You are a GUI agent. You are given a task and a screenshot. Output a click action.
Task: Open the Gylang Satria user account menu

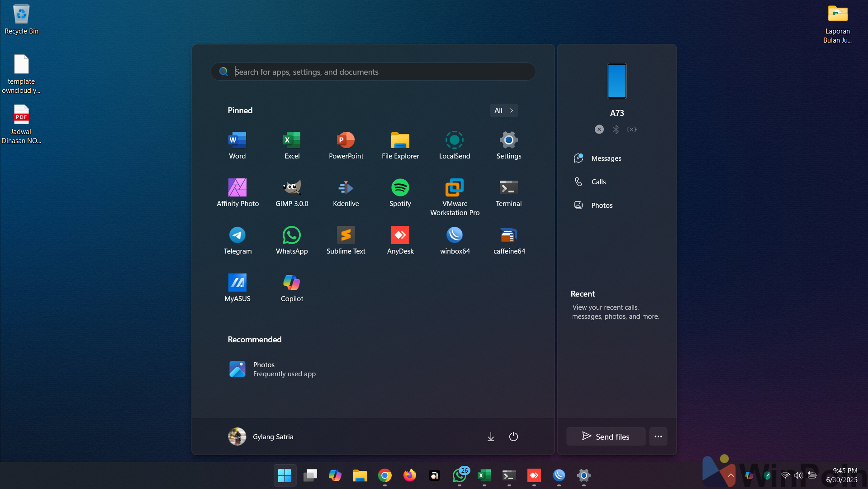pos(261,436)
